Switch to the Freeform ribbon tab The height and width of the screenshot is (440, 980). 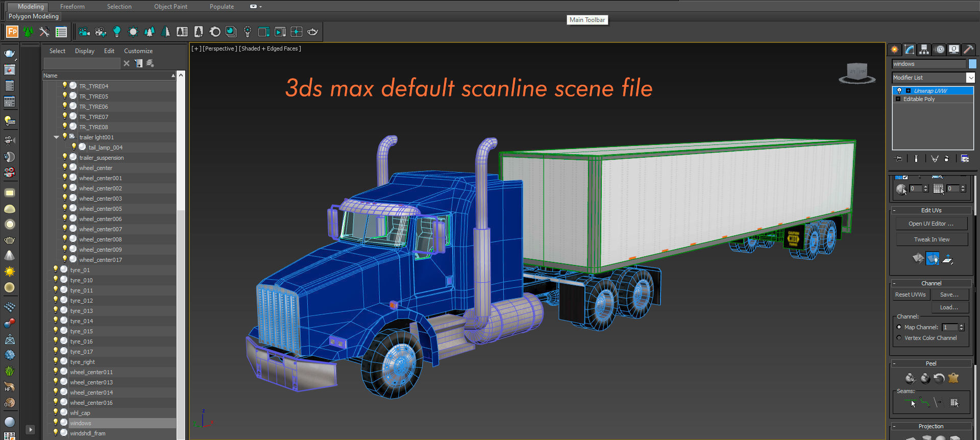72,7
